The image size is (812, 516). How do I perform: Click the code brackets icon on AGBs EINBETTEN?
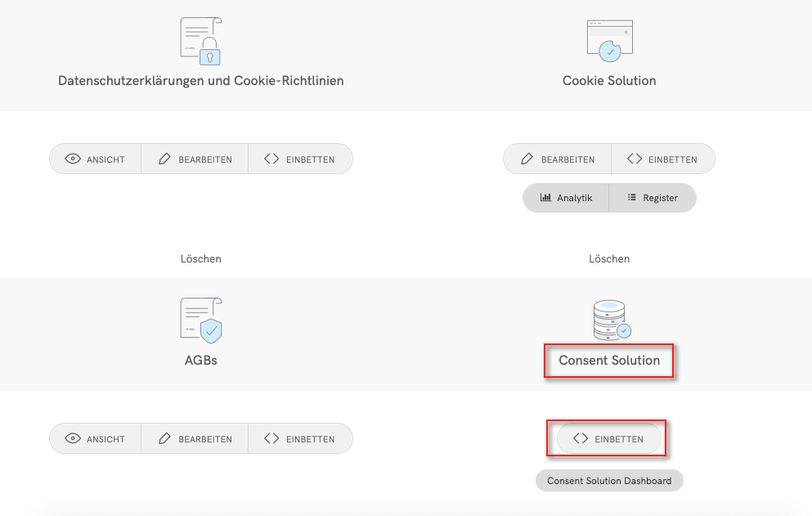[x=271, y=438]
